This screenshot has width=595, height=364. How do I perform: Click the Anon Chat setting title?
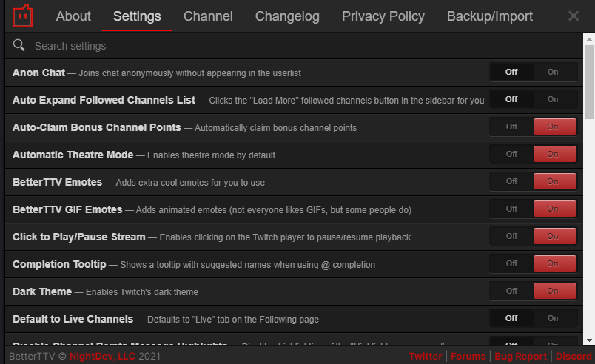(38, 73)
